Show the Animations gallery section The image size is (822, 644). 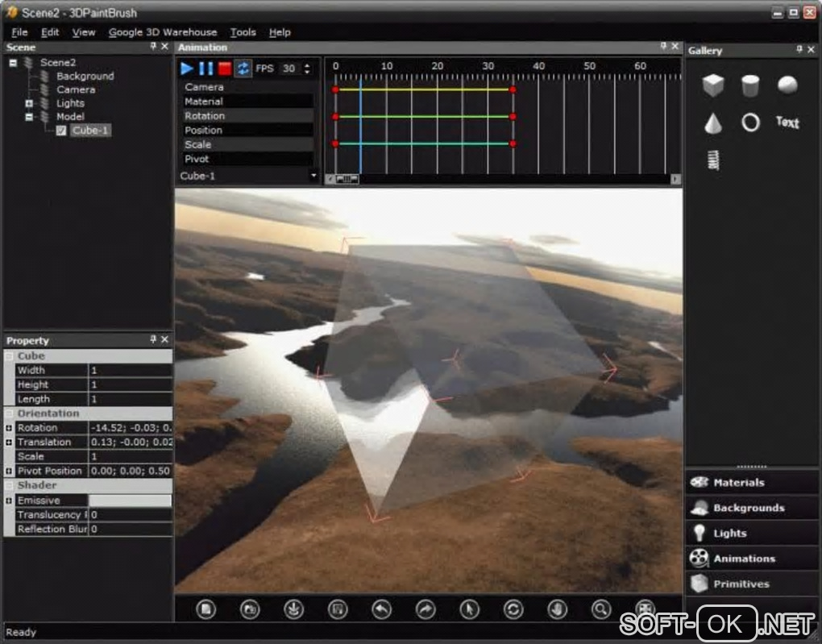(752, 558)
